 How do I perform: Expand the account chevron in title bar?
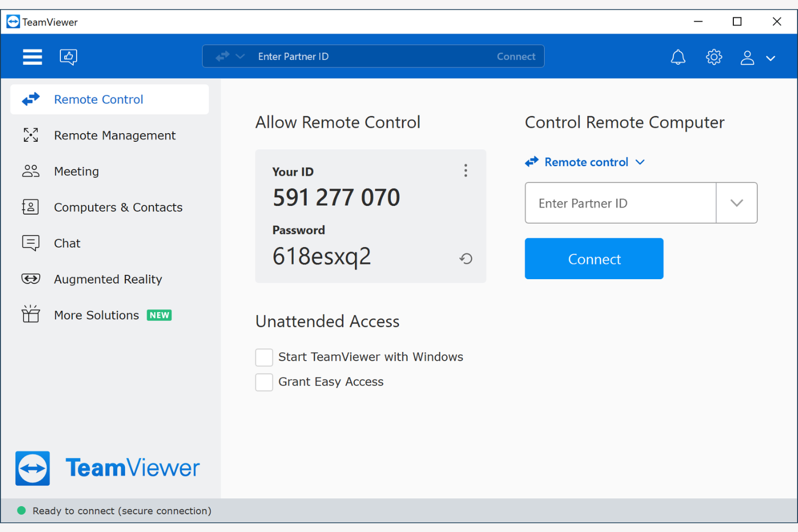[771, 58]
